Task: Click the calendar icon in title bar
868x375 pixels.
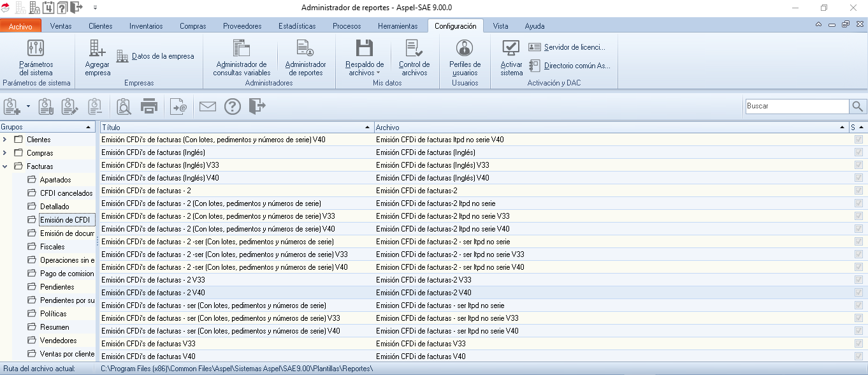Action: (48, 8)
